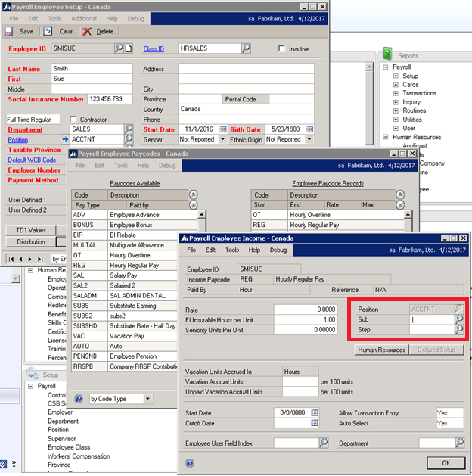This screenshot has height=476, width=472.
Task: Go to next record navigation button
Action: pyautogui.click(x=29, y=260)
